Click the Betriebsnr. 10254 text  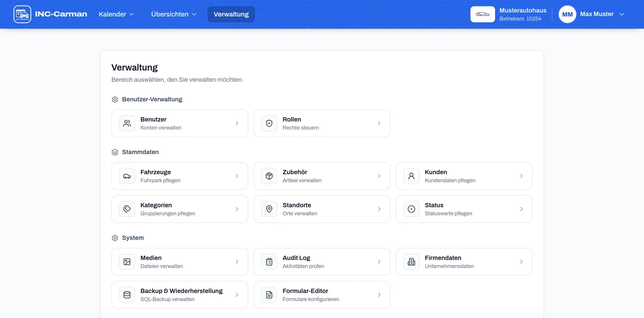click(520, 19)
